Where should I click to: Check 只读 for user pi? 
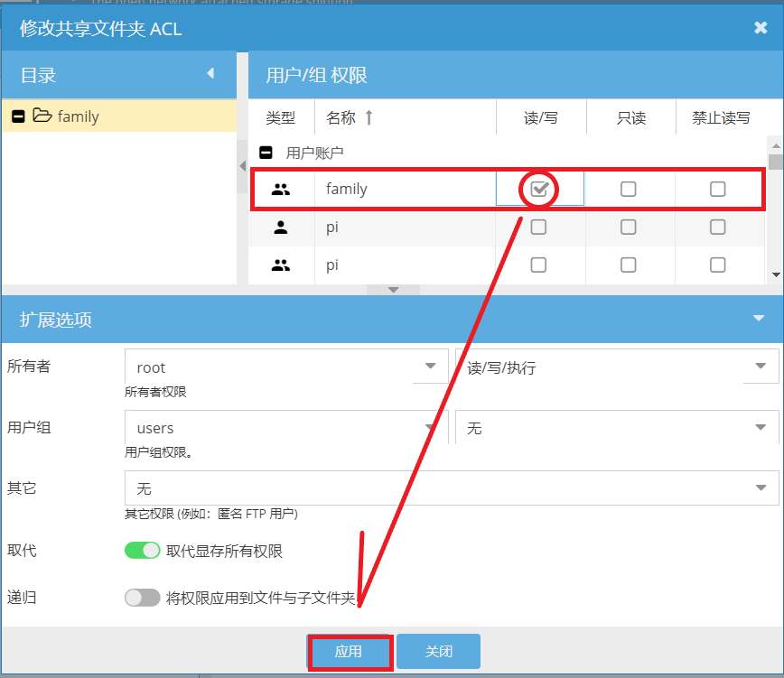click(x=628, y=227)
